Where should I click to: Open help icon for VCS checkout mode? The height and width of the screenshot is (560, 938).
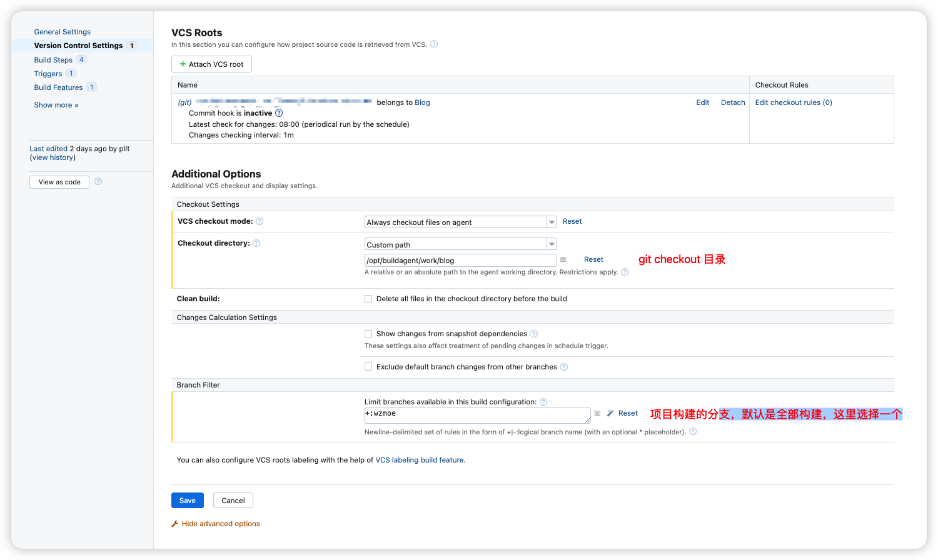click(x=260, y=221)
